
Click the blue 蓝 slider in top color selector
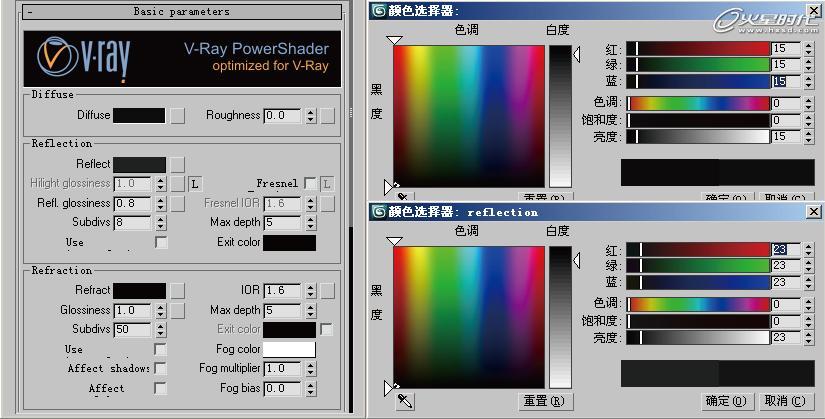698,82
